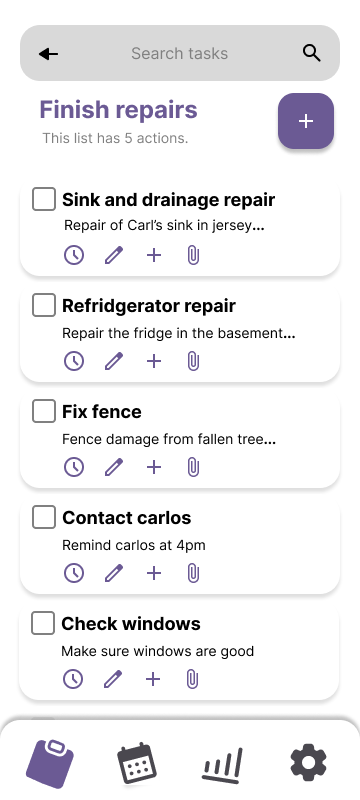The height and width of the screenshot is (800, 360).
Task: Click the Search tasks input field
Action: (x=179, y=53)
